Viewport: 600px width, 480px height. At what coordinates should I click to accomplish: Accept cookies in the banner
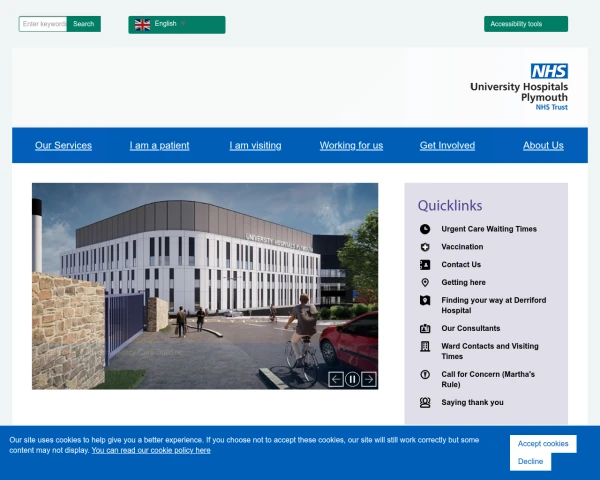[x=543, y=444]
